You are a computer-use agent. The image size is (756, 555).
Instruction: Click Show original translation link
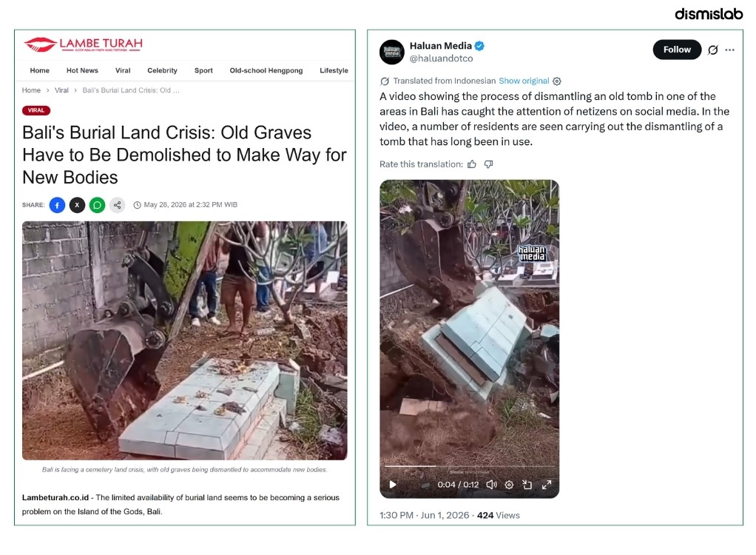pos(524,81)
